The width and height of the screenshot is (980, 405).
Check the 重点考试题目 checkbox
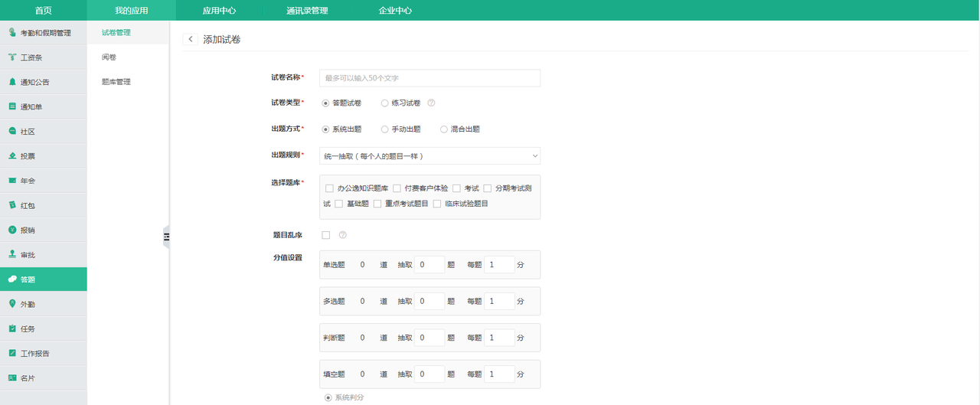click(377, 204)
